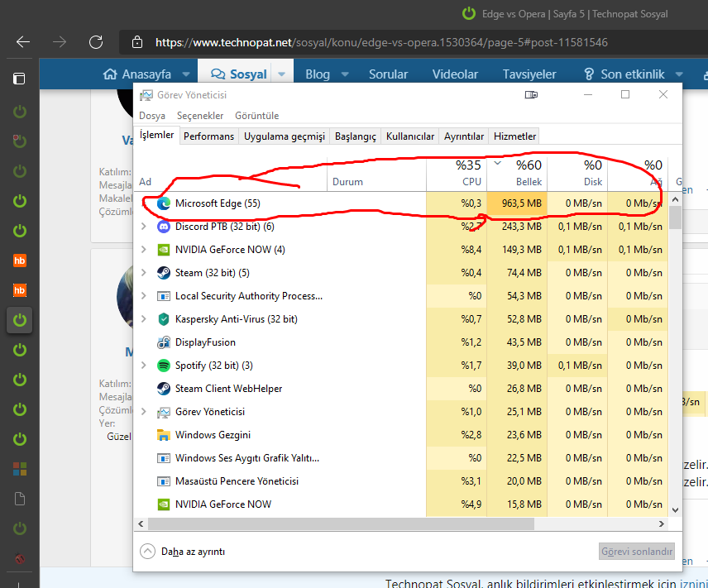
Task: Go back with the browser back arrow
Action: point(23,42)
